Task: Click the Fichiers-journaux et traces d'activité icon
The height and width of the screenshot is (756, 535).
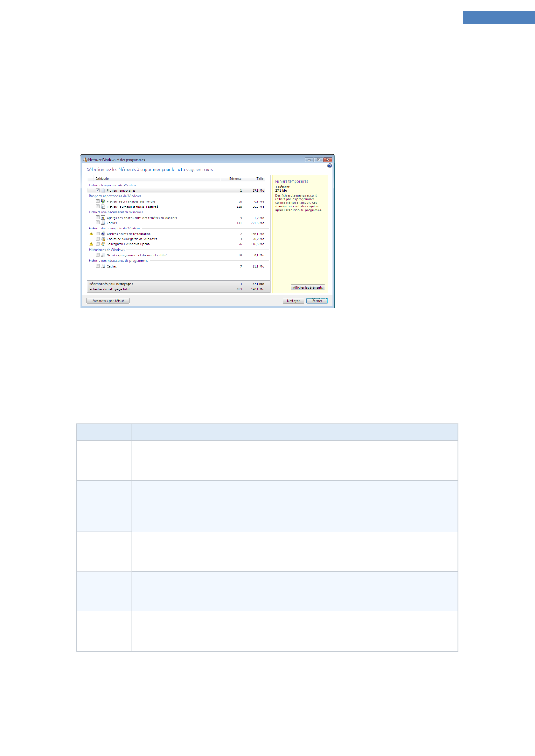Action: (103, 207)
